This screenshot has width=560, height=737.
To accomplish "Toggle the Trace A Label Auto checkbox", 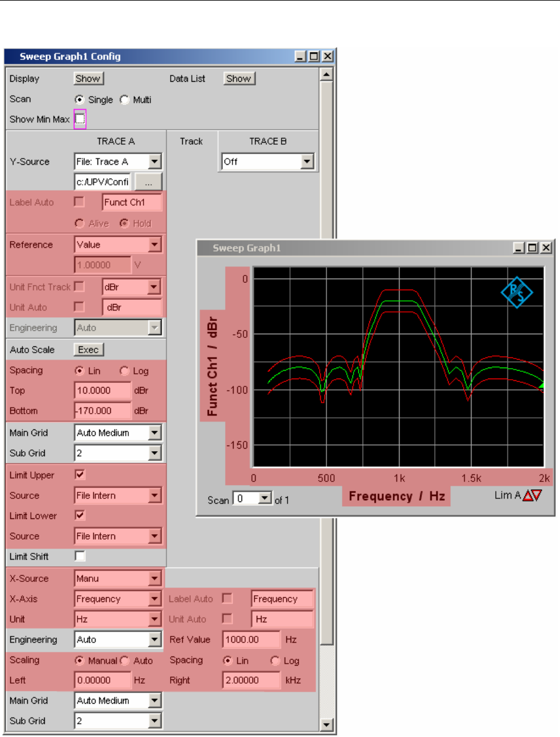I will pos(79,202).
